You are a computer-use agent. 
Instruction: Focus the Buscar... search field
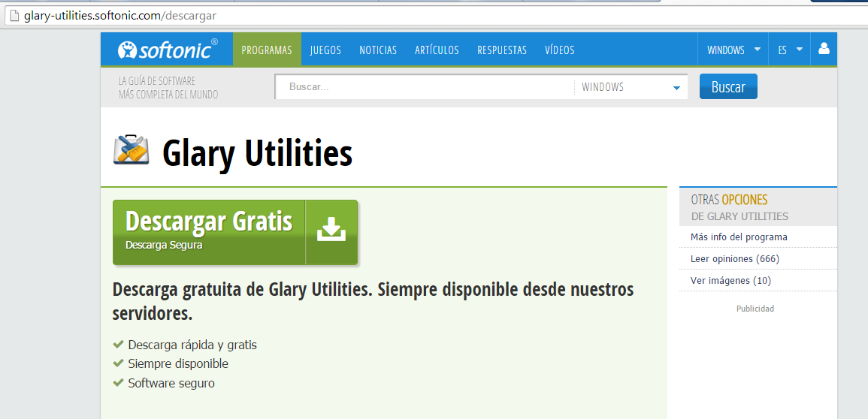(425, 87)
